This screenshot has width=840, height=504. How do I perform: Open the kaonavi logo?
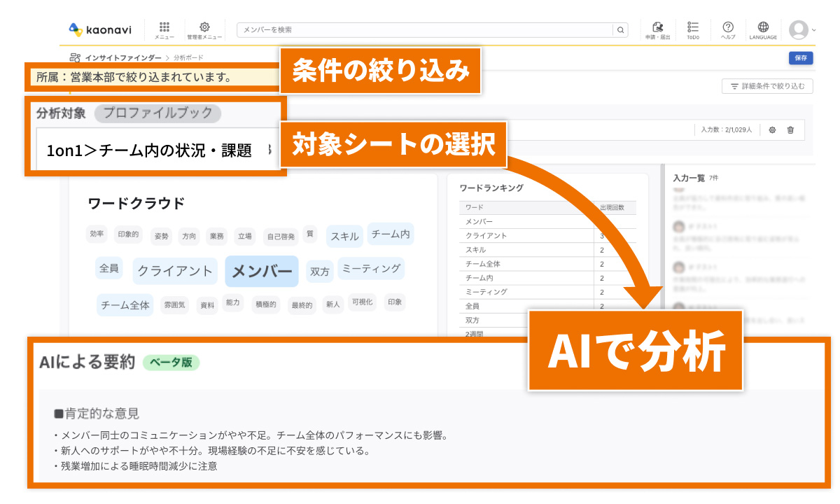point(98,28)
